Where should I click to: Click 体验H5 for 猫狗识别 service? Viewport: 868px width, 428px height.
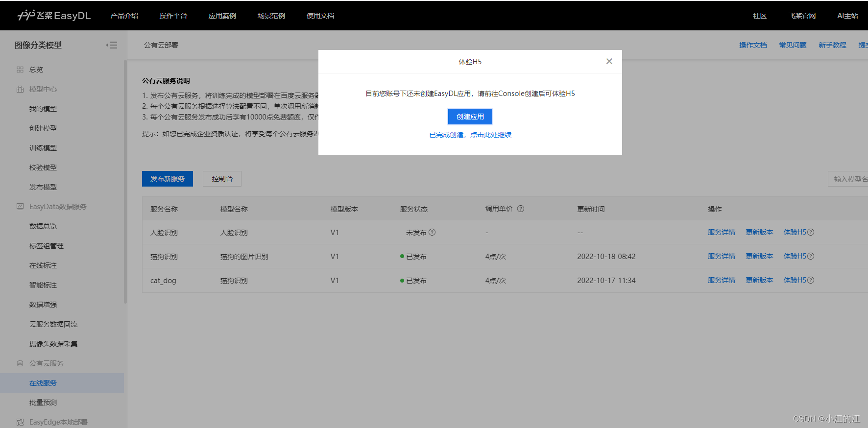[x=795, y=256]
